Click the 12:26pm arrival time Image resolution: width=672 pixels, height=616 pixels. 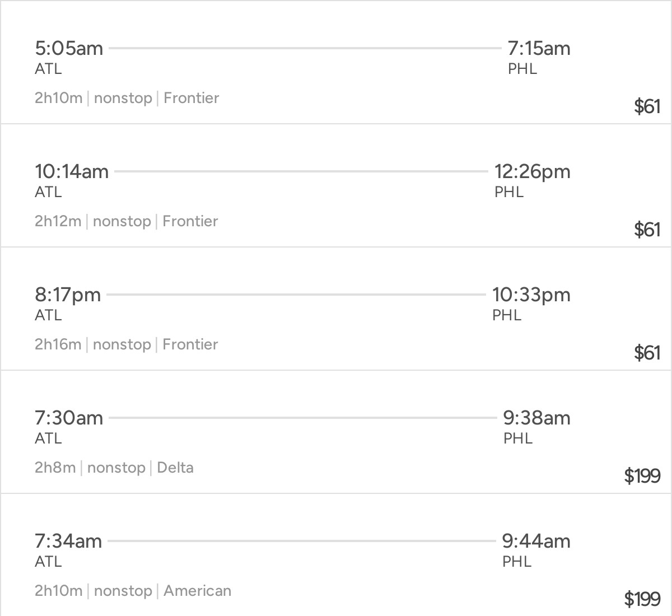[x=532, y=171]
